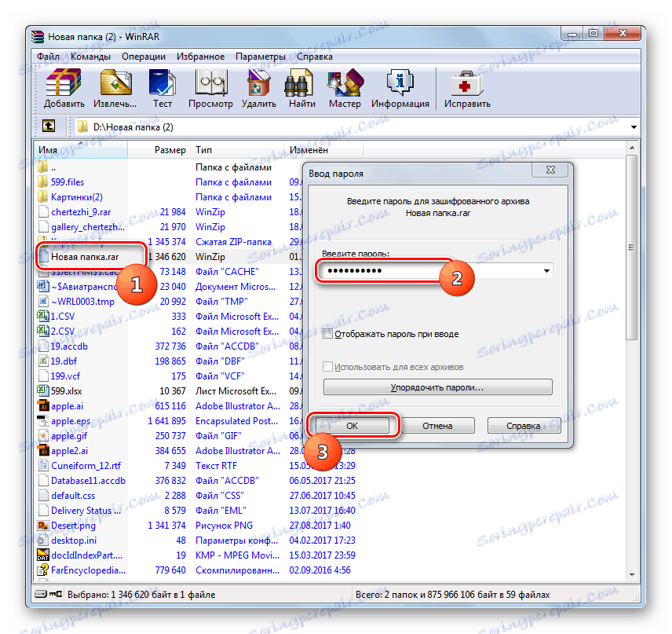Click the docIdIndexPart DAT file icon

coord(43,555)
